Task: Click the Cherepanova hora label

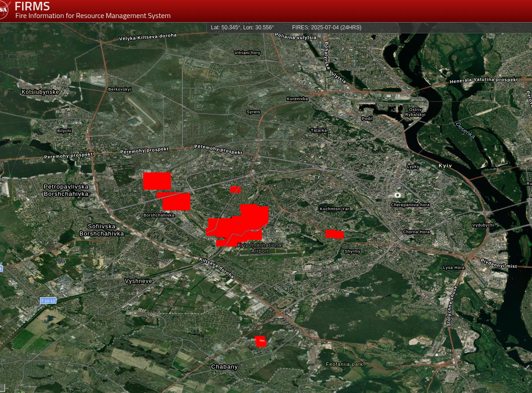Action: click(x=410, y=205)
